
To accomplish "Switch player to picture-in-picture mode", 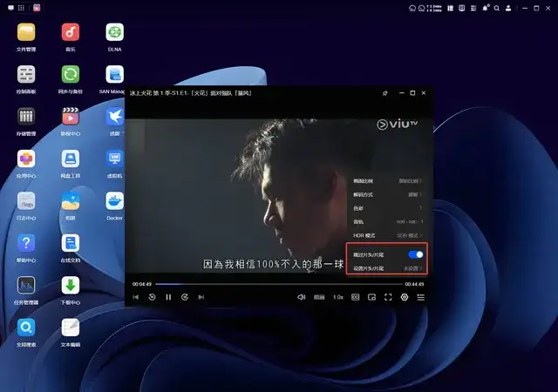I will 371,297.
